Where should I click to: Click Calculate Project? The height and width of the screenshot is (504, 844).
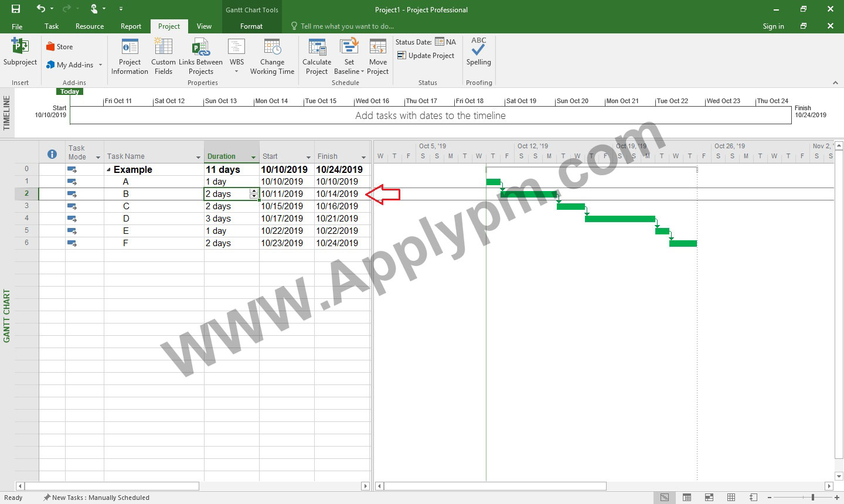pos(316,57)
